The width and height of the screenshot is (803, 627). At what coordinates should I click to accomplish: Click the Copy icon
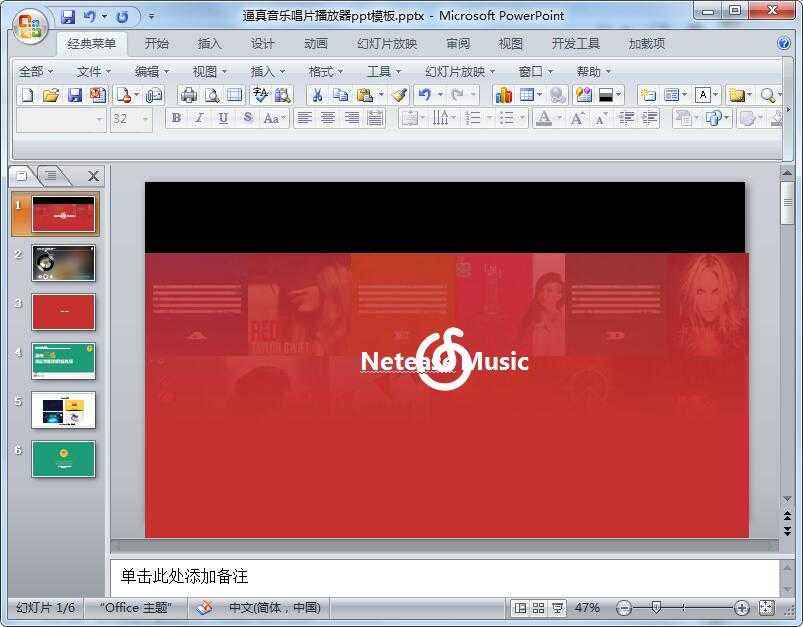[x=340, y=95]
